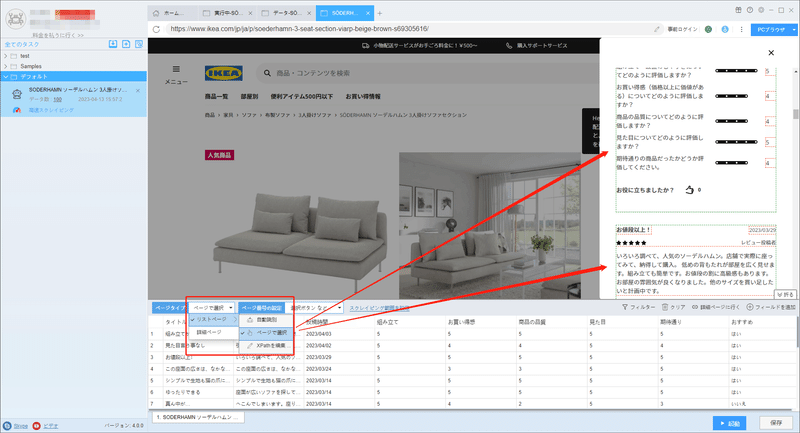
Task: Click the trash clear button
Action: click(x=673, y=307)
